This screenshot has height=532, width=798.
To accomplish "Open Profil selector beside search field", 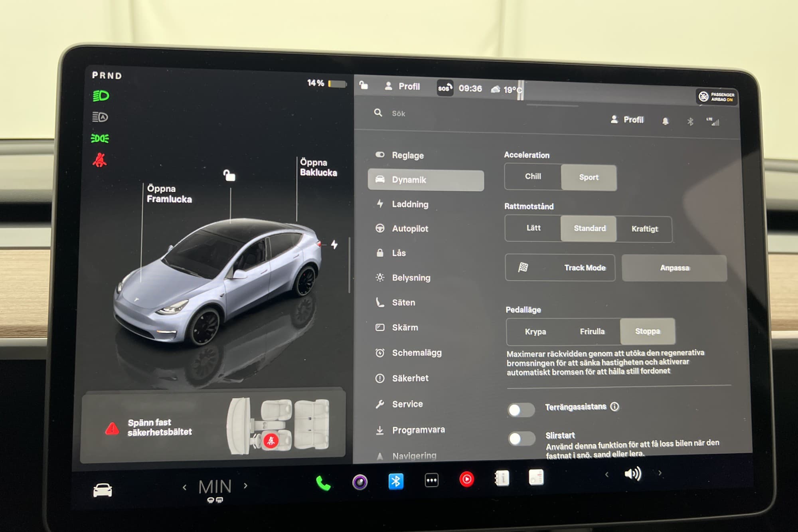I will pyautogui.click(x=627, y=119).
